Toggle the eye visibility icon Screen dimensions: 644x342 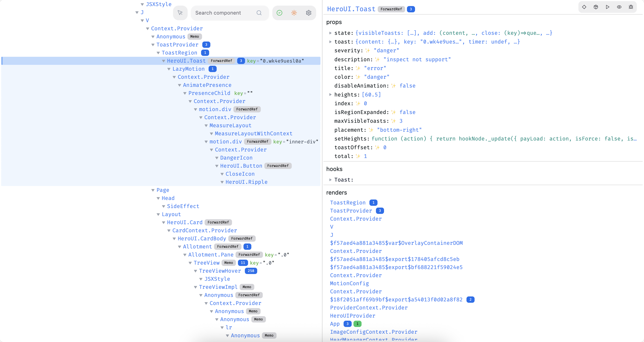point(619,7)
